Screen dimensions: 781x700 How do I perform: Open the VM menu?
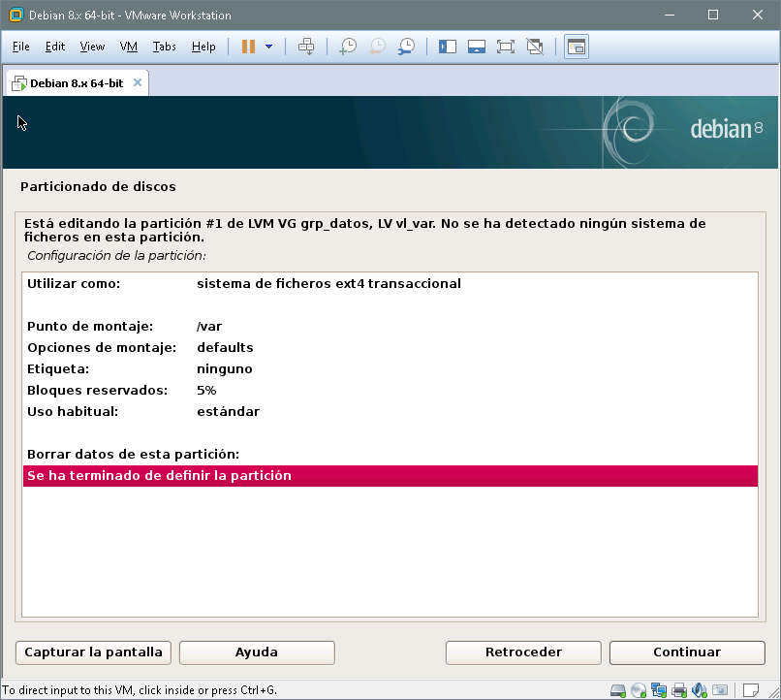129,47
